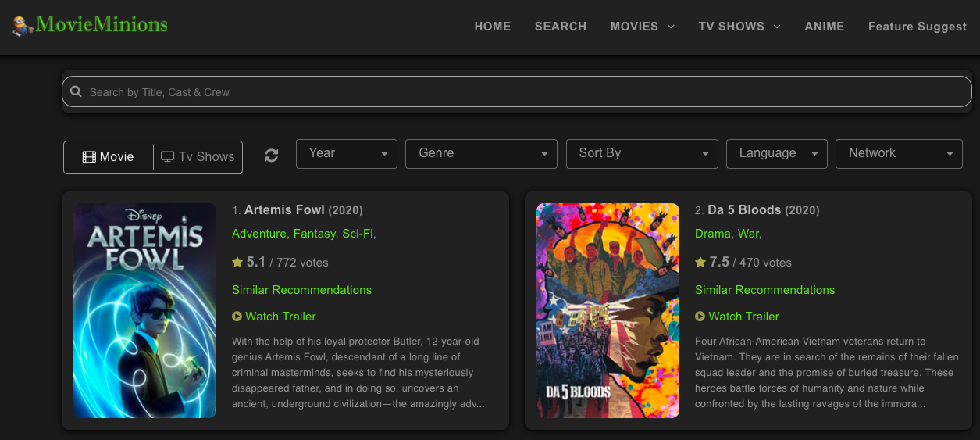Open the Year dropdown filter
The width and height of the screenshot is (980, 440).
click(x=346, y=154)
